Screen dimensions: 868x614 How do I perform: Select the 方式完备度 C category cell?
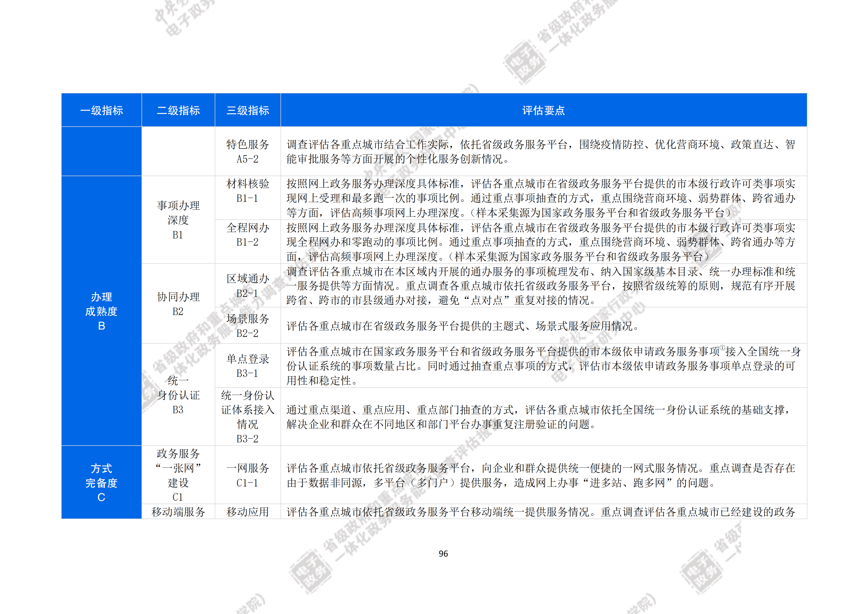(x=101, y=482)
